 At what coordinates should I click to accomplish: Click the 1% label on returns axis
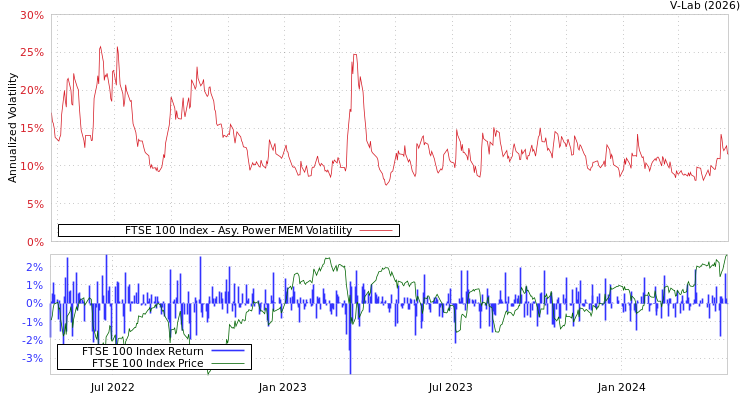point(34,285)
